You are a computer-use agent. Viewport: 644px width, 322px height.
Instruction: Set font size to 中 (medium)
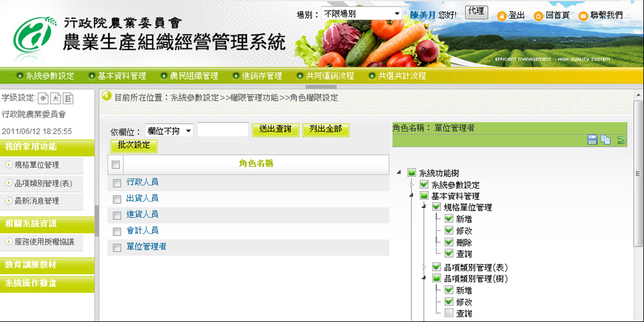[43, 98]
